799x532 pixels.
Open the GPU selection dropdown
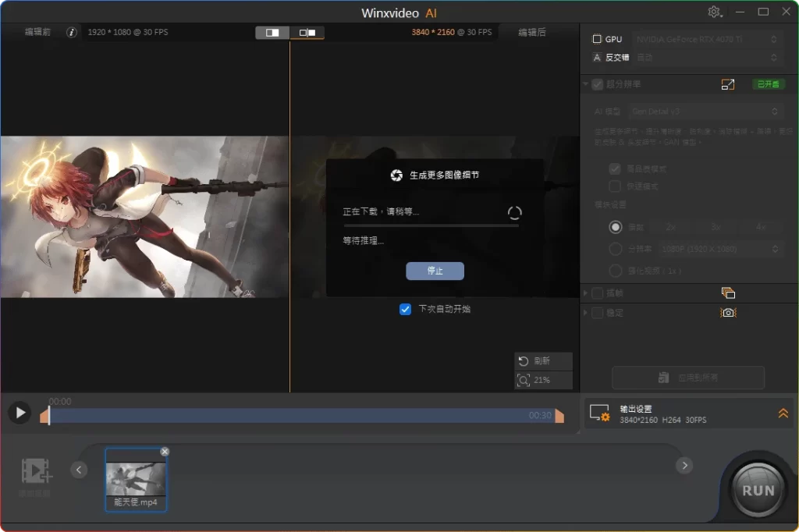coord(706,39)
